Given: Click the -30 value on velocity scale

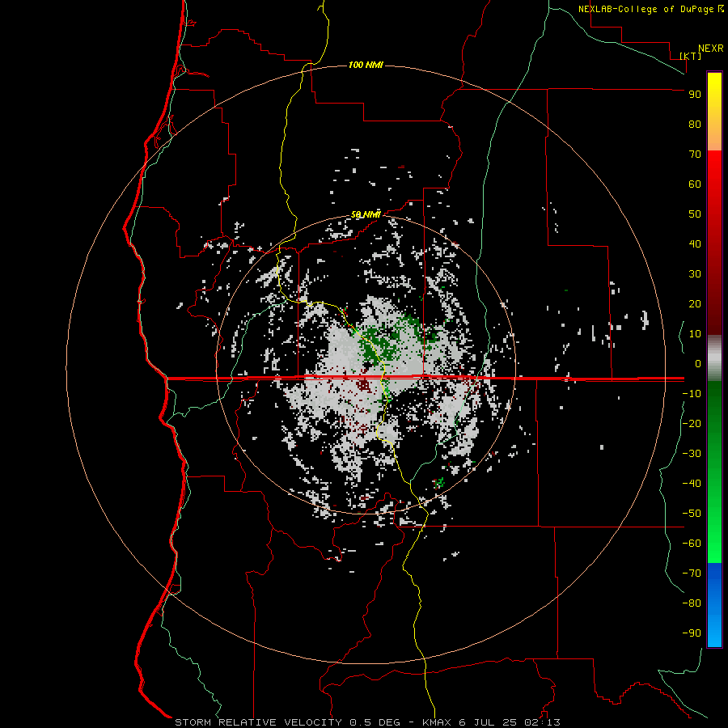Looking at the screenshot, I should tap(692, 454).
